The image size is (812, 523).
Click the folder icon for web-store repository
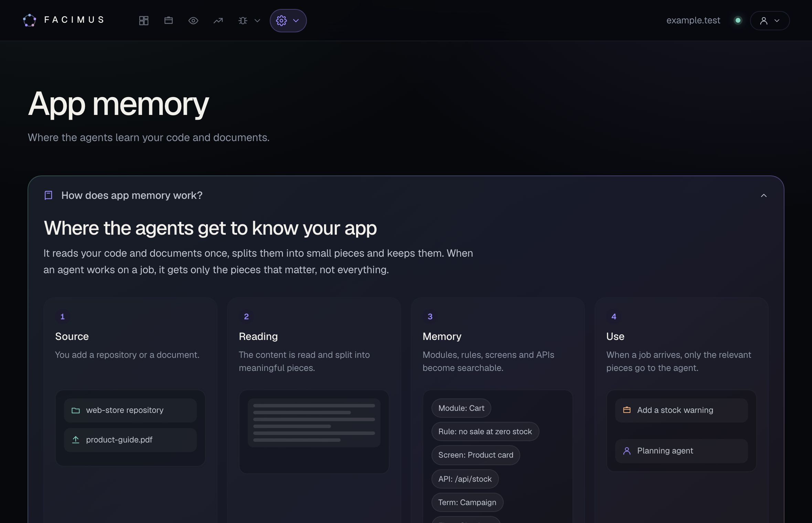[76, 410]
